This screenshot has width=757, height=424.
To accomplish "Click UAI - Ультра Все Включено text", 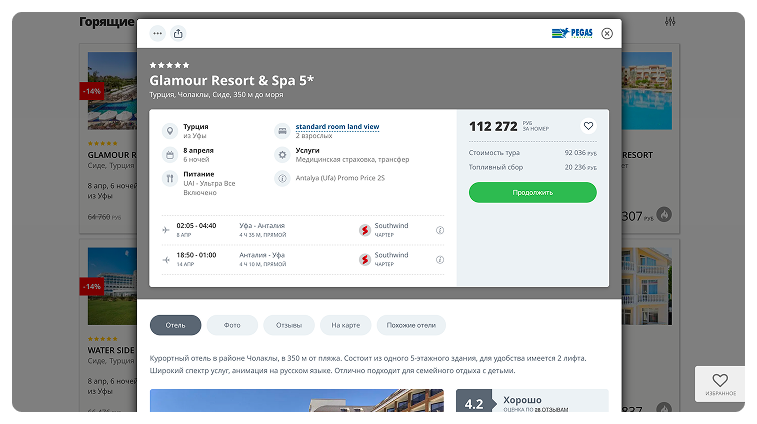I will (x=209, y=188).
